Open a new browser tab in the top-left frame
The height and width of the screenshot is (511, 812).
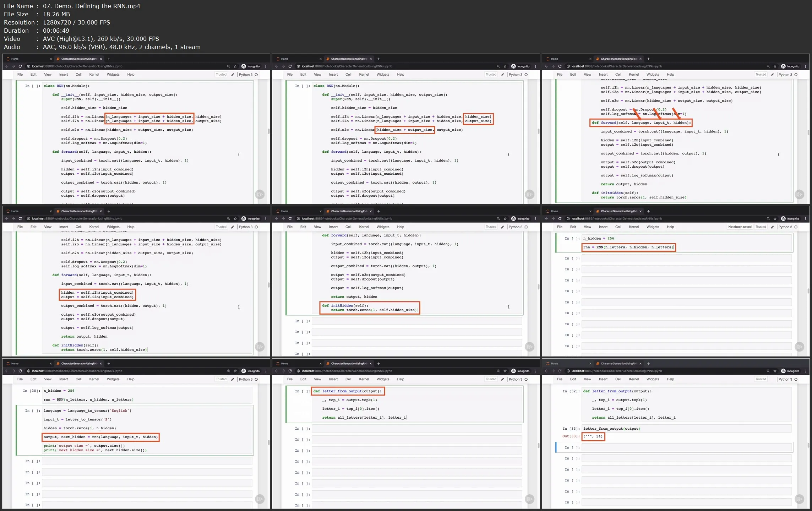pos(109,59)
